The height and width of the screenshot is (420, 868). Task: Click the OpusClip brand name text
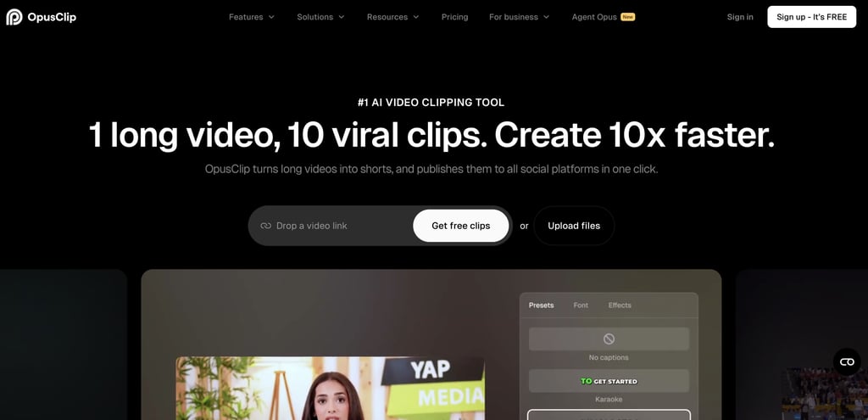pyautogui.click(x=52, y=17)
